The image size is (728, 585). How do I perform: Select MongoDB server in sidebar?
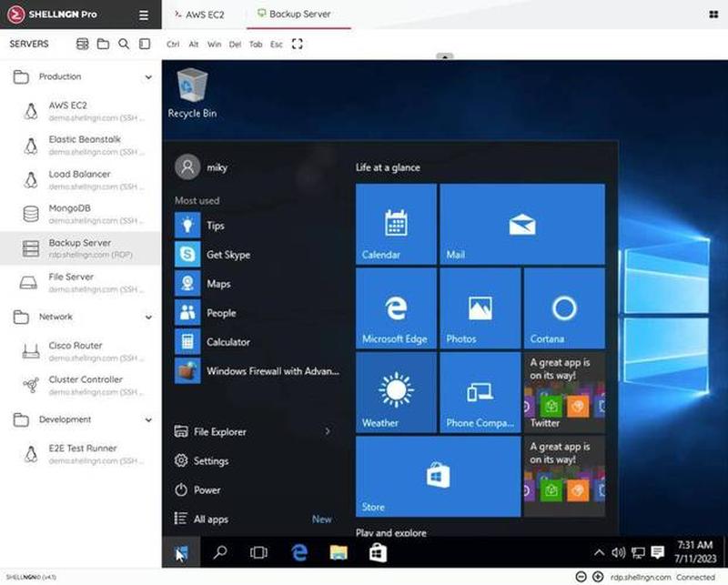(80, 214)
